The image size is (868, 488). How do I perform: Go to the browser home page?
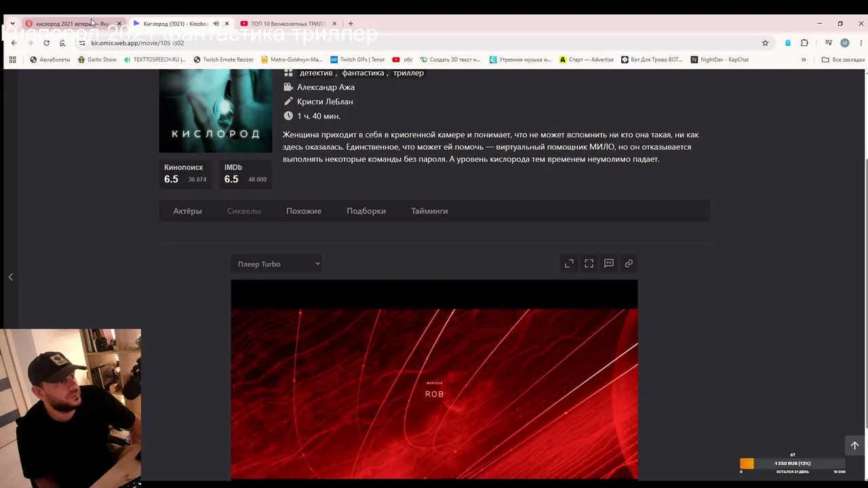coord(62,43)
